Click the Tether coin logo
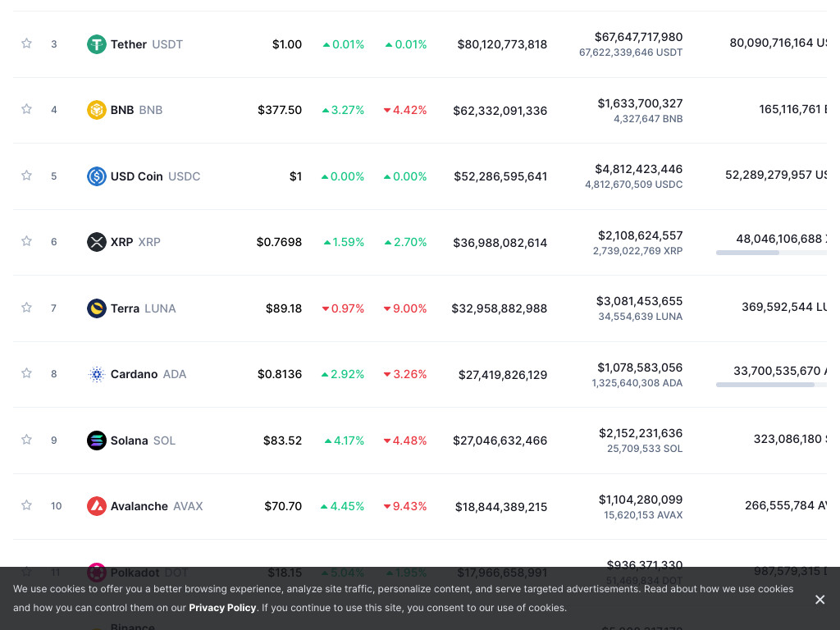The width and height of the screenshot is (840, 630). (x=97, y=44)
